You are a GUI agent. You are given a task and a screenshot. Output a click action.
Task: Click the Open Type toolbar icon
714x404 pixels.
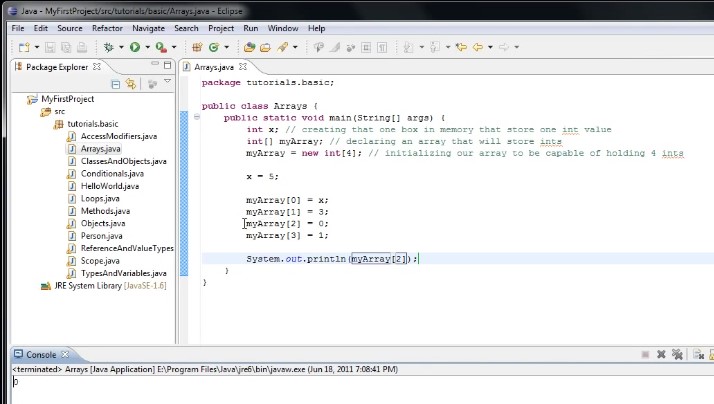(248, 47)
